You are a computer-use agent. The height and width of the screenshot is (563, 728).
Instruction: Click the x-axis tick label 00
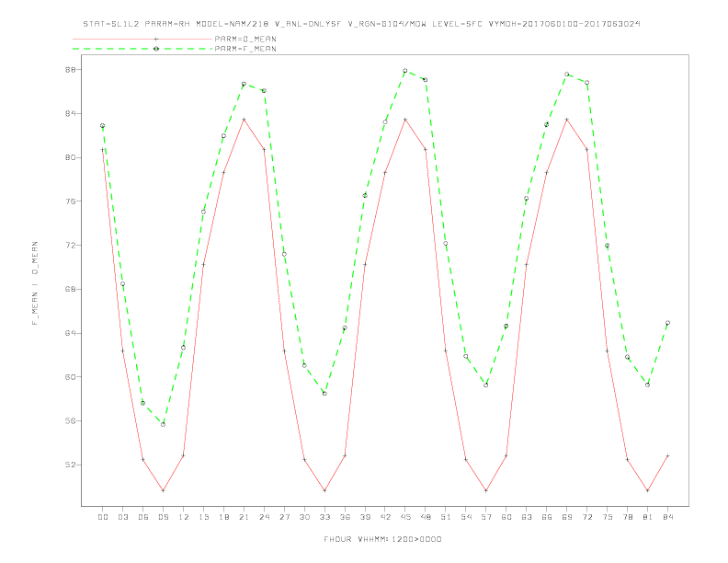click(x=103, y=517)
